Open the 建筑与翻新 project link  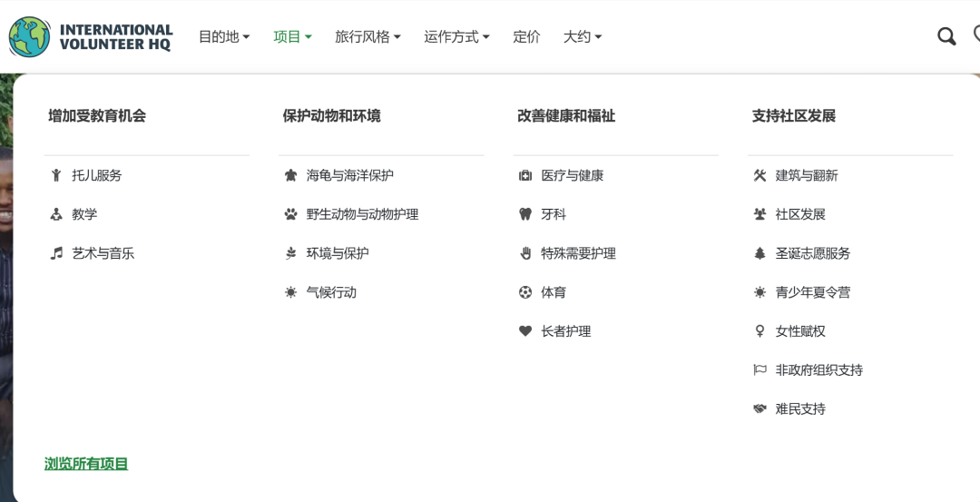click(807, 175)
